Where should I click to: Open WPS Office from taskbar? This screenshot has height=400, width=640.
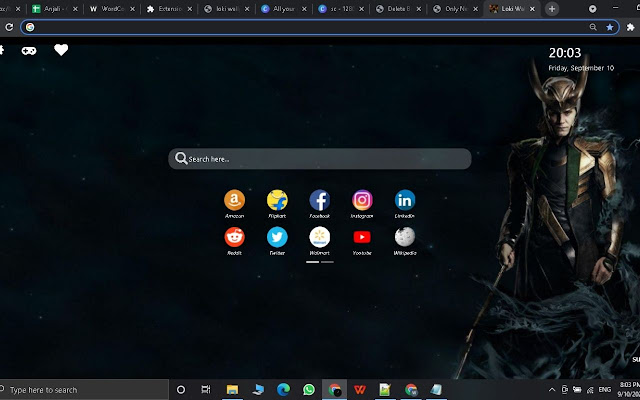[360, 390]
